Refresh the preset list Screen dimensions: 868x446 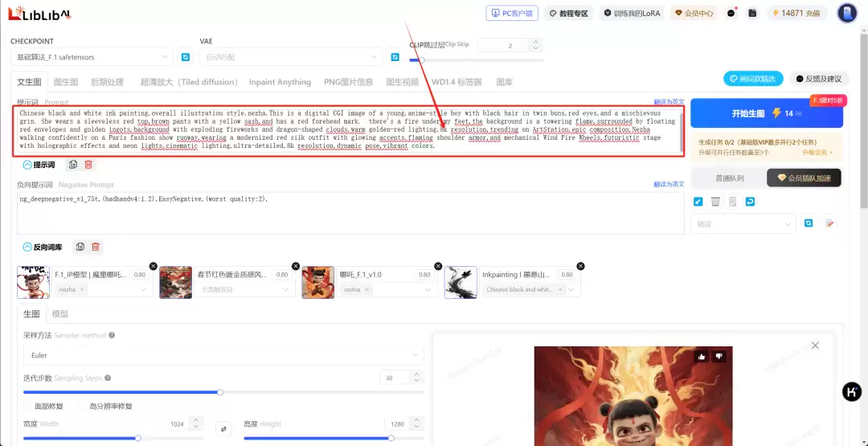click(x=809, y=223)
